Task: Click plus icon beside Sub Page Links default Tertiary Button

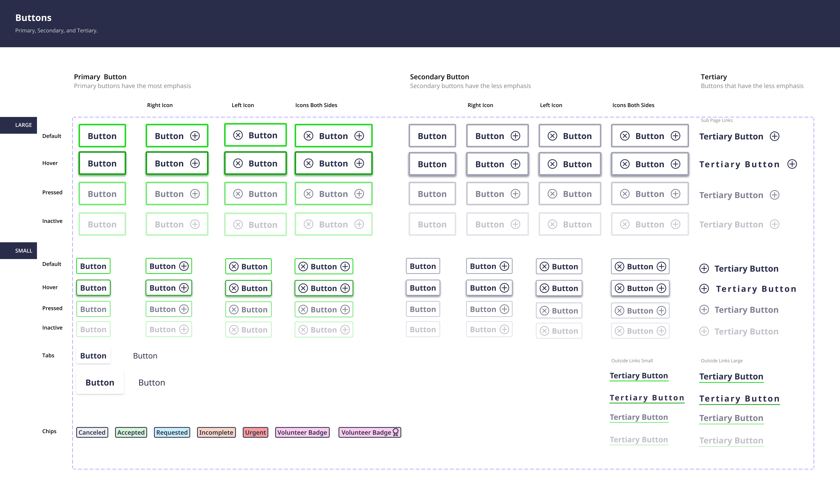Action: coord(774,136)
